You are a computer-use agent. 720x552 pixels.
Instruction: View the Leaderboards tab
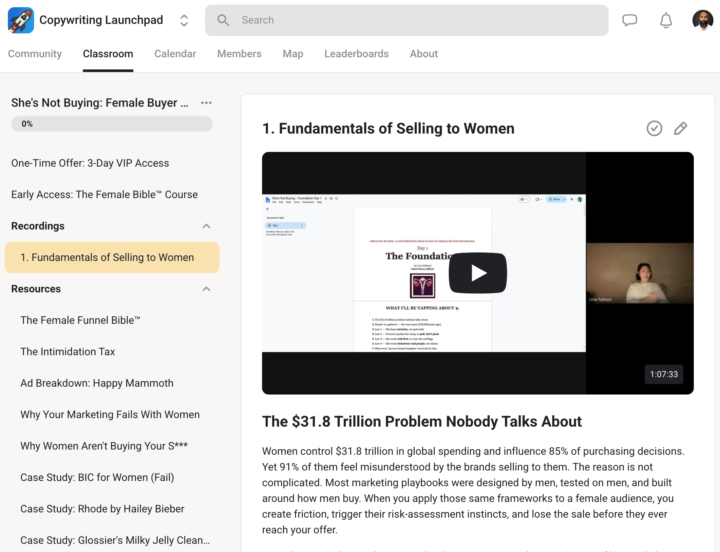click(x=356, y=54)
